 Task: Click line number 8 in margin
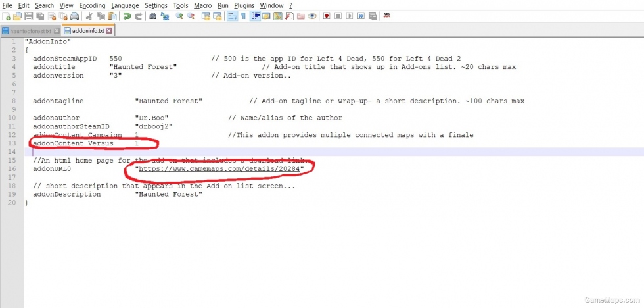pyautogui.click(x=14, y=101)
